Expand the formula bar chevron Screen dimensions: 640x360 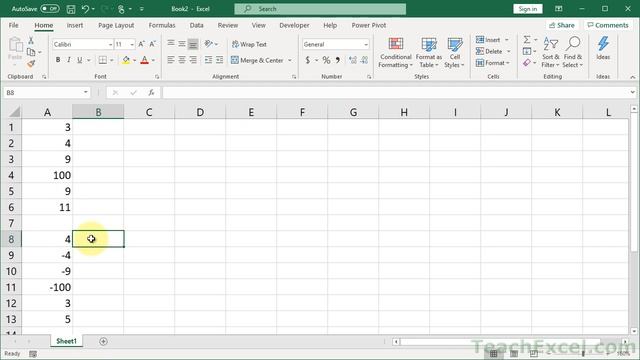(x=632, y=92)
